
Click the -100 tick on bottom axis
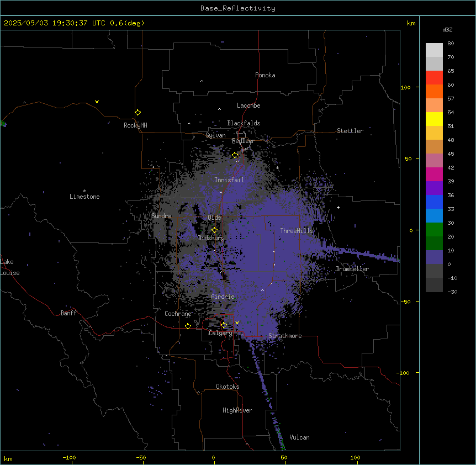click(x=69, y=457)
